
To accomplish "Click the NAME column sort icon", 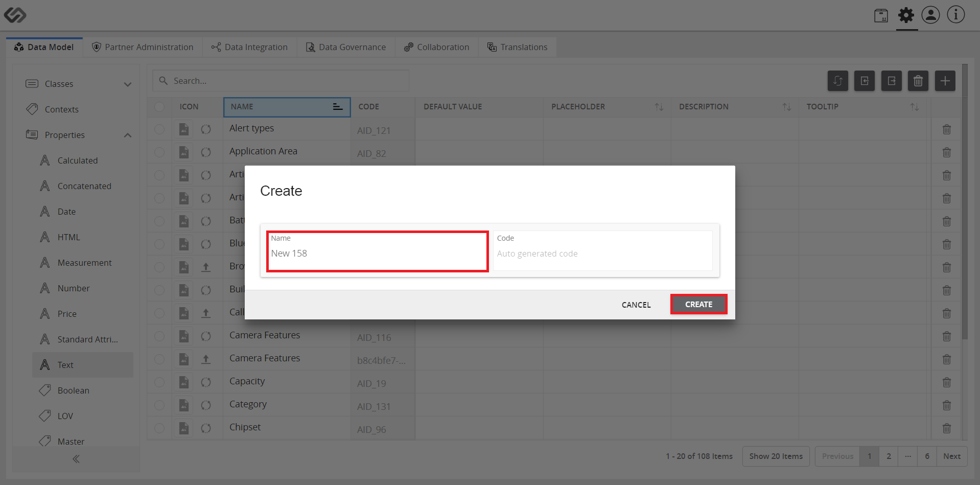I will (337, 107).
